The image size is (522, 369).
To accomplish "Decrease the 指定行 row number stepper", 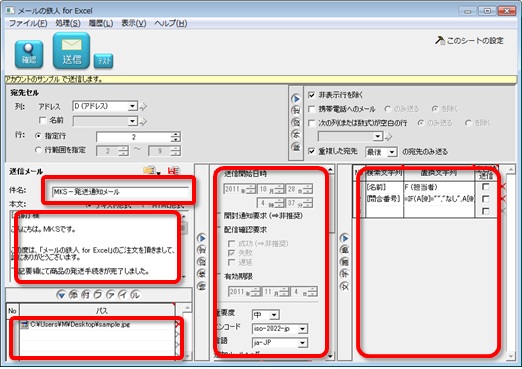I will click(x=176, y=139).
